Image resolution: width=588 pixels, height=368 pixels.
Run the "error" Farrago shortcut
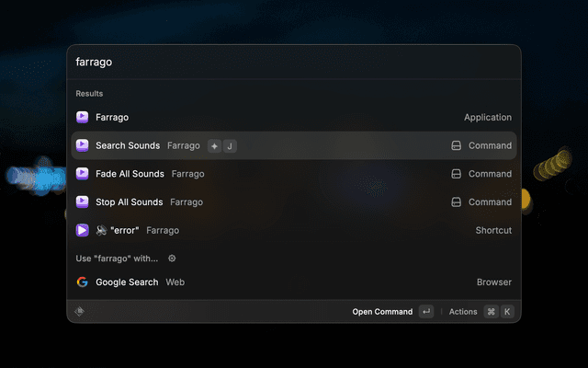coord(294,230)
